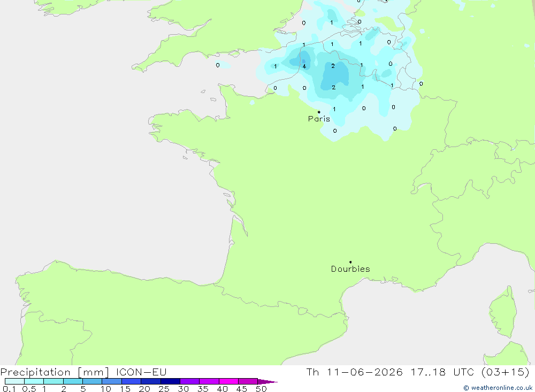This screenshot has width=535, height=392.
Task: Click the '4' precipitation value on map
Action: (x=304, y=66)
